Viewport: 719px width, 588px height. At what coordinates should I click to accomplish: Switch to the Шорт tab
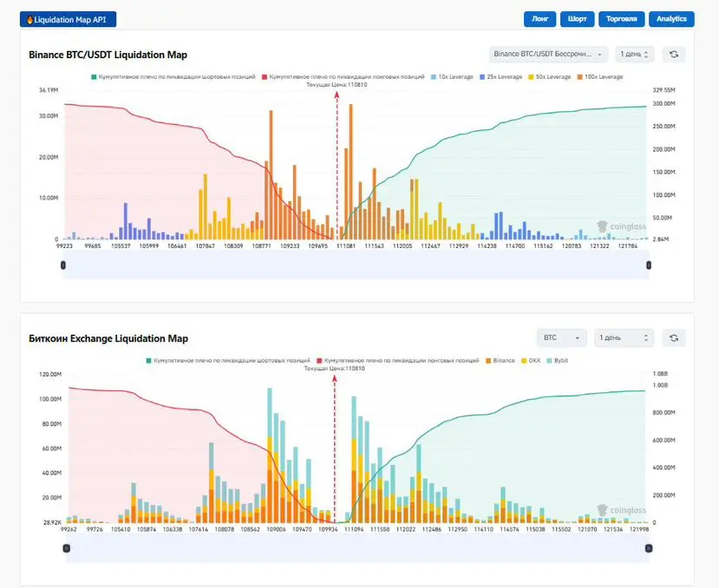coord(577,19)
